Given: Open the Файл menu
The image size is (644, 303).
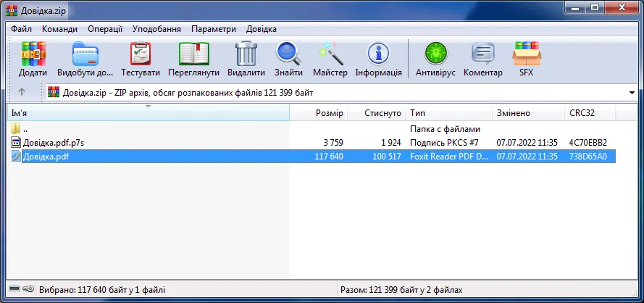Looking at the screenshot, I should click(x=21, y=29).
